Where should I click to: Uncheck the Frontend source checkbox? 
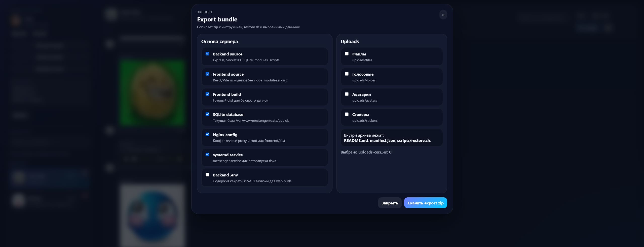point(207,74)
